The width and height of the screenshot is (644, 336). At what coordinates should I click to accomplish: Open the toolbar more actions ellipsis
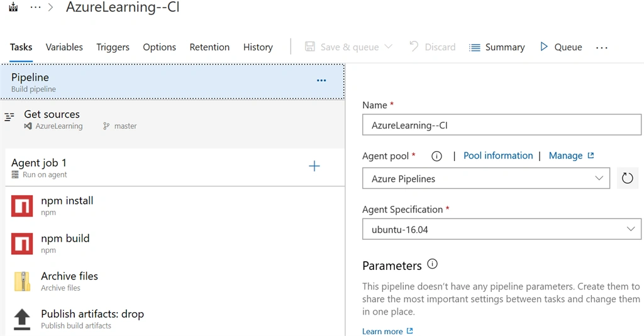click(602, 48)
